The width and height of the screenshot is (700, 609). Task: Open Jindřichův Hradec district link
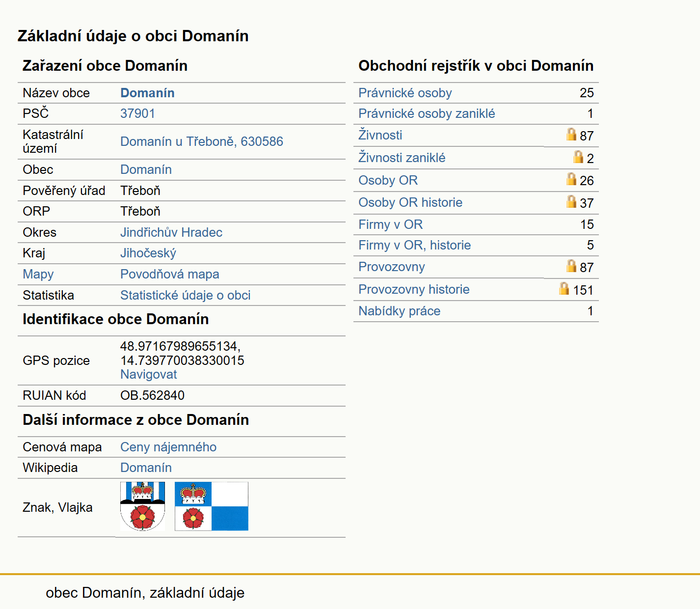pyautogui.click(x=171, y=232)
